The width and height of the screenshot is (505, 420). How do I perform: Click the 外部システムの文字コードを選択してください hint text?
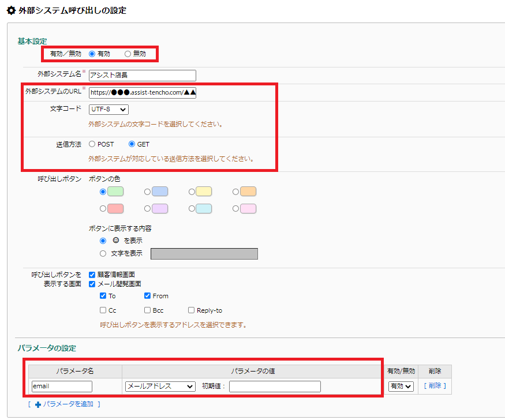point(156,124)
